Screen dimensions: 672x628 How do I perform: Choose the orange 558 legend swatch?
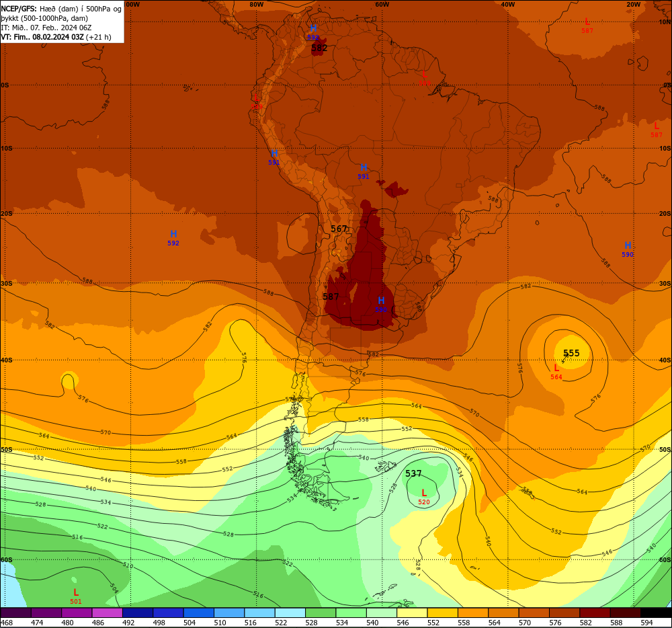point(472,613)
